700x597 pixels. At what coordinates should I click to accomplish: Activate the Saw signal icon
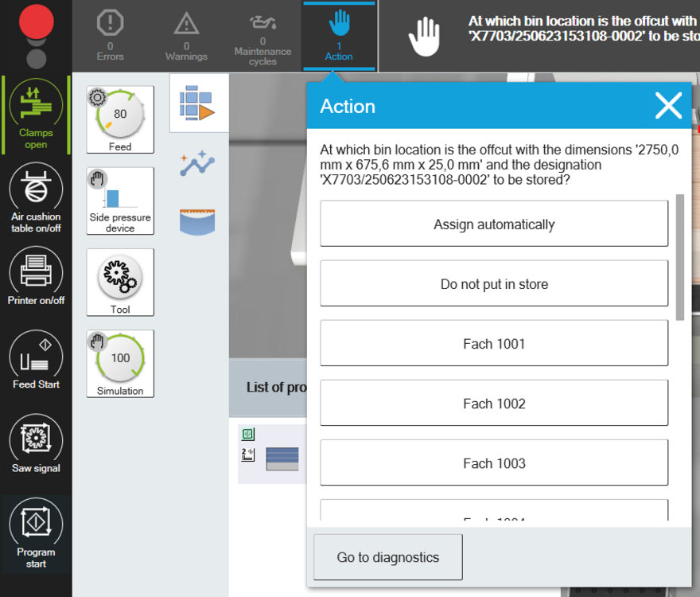36,443
